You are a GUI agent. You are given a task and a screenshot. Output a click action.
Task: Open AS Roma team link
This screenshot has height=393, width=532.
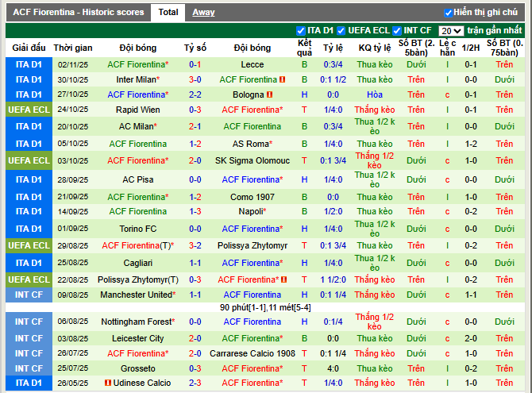point(250,144)
